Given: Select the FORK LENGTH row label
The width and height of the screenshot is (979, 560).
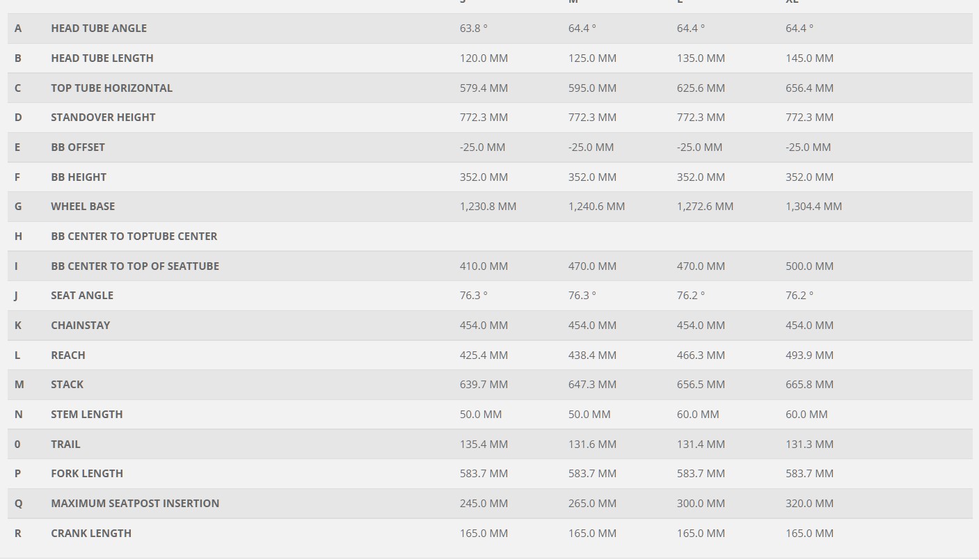Looking at the screenshot, I should point(87,474).
